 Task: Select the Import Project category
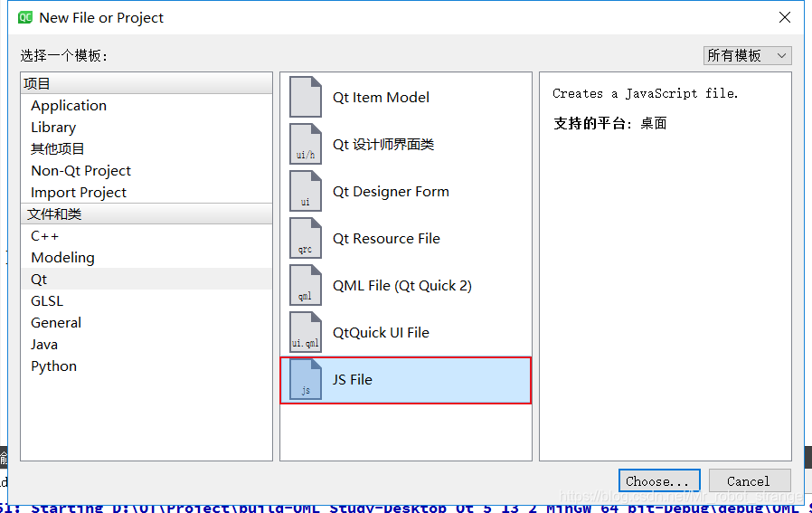[146, 192]
